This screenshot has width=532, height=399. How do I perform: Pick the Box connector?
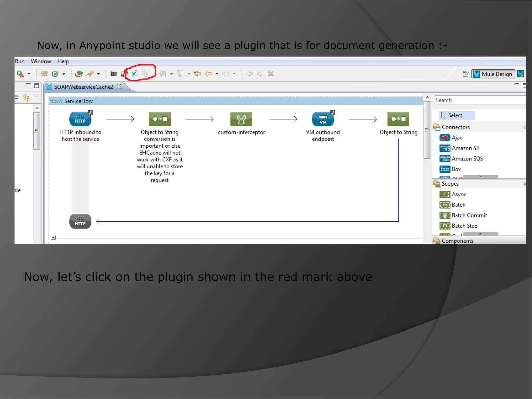(450, 169)
